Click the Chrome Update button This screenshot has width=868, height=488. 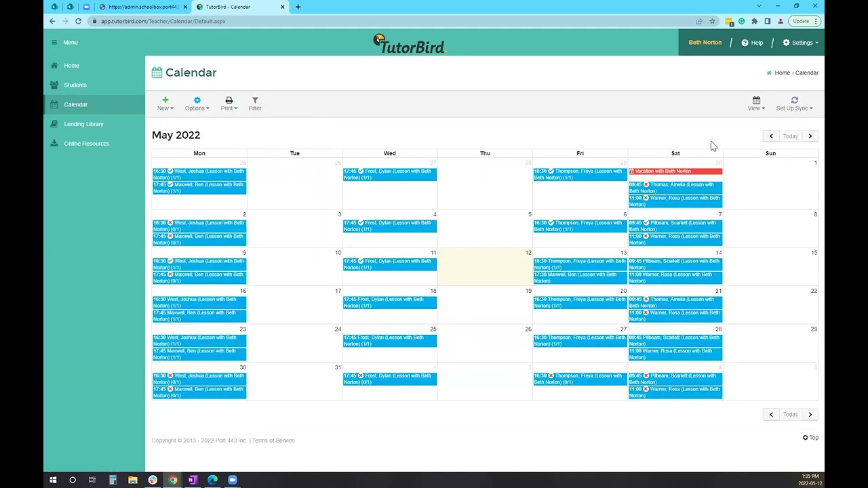pos(805,21)
